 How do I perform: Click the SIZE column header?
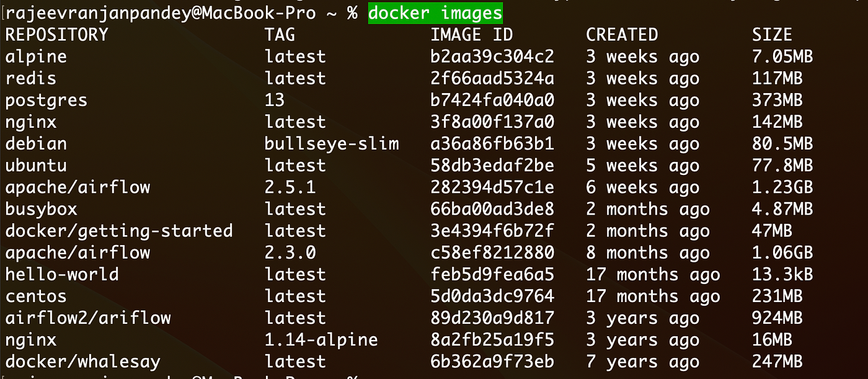pos(772,35)
